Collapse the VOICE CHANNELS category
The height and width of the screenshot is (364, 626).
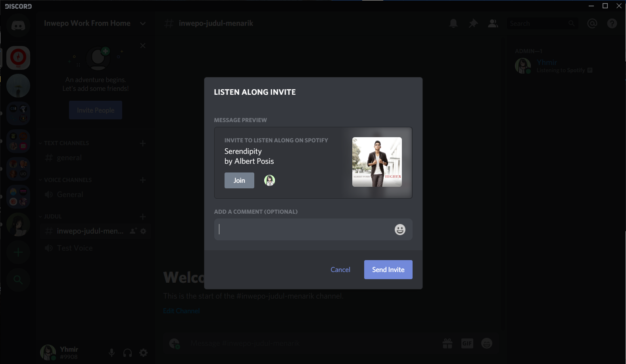point(67,180)
